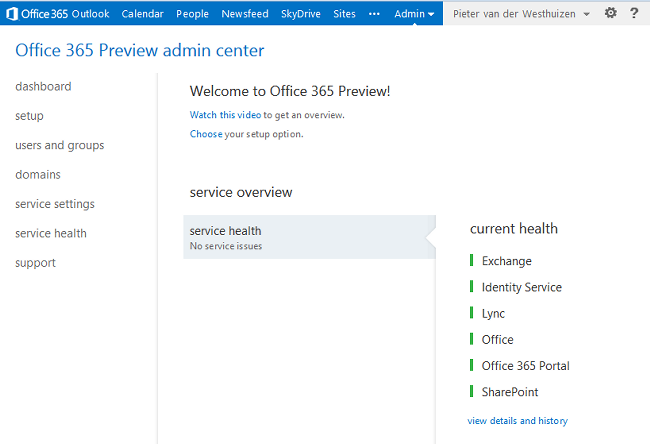The width and height of the screenshot is (650, 444).
Task: Open Calendar from the top bar
Action: 143,14
